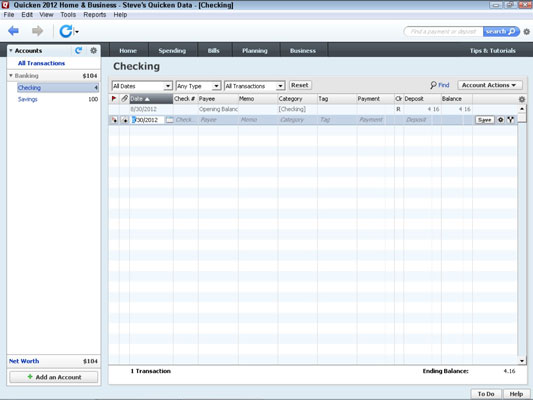533x400 pixels.
Task: Click the paperclip attachment column header
Action: point(124,99)
